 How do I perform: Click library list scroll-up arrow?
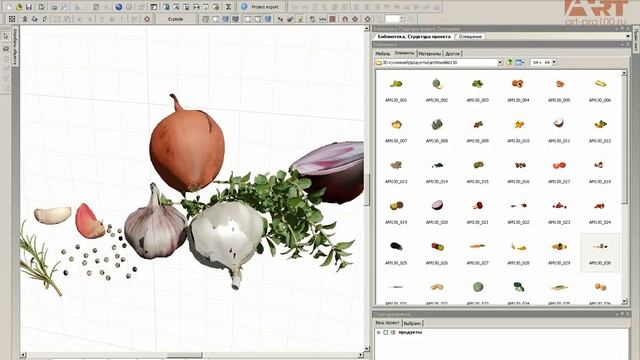pos(624,73)
